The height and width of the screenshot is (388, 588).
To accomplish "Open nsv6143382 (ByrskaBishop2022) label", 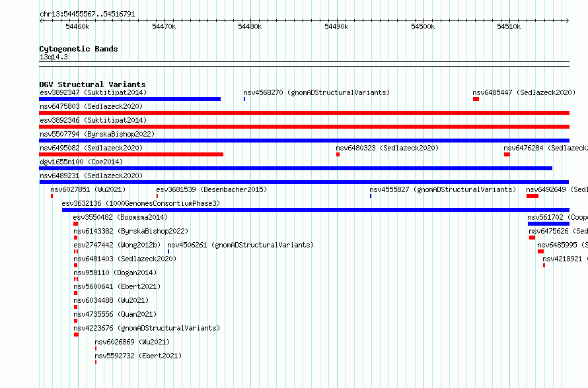I will pyautogui.click(x=131, y=231).
